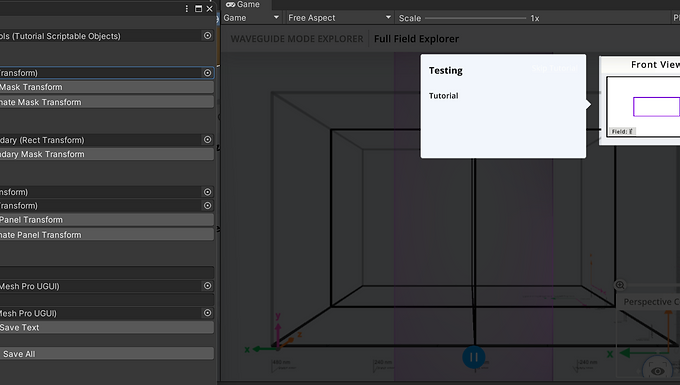Close the left Inspector panel

pyautogui.click(x=209, y=9)
